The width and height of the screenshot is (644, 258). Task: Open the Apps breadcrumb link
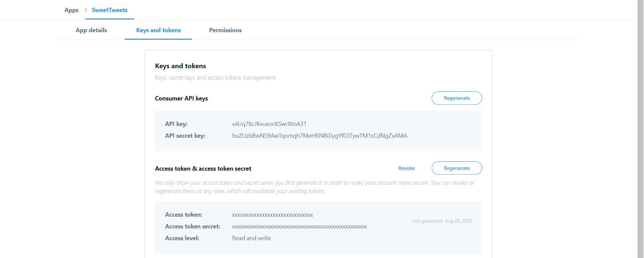pos(71,10)
